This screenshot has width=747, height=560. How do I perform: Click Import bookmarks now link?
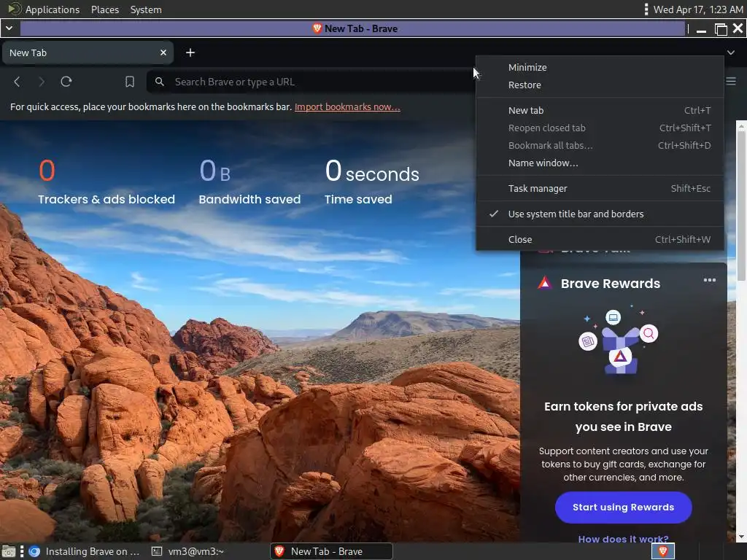click(347, 107)
